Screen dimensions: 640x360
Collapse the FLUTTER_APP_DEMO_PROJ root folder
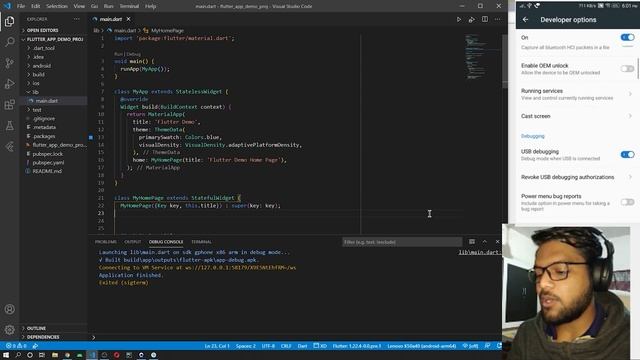[x=54, y=39]
